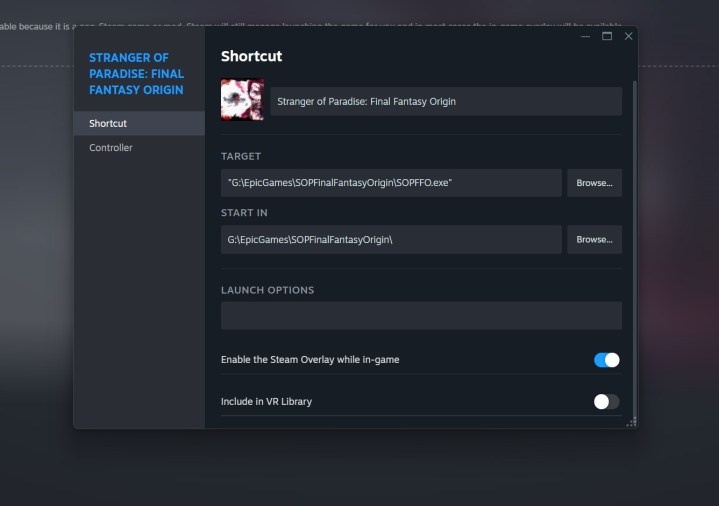Click the TARGET path input field
The image size is (719, 506).
tap(391, 183)
